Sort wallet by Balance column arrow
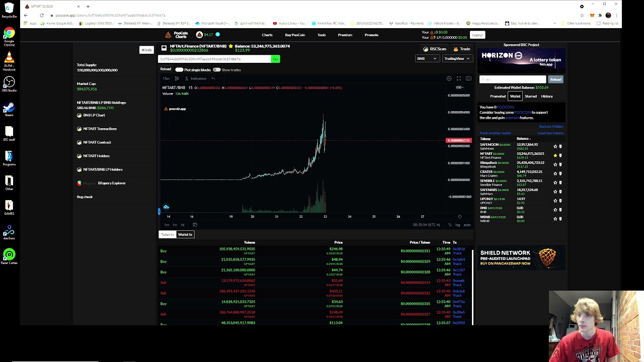This screenshot has height=362, width=644. [530, 139]
